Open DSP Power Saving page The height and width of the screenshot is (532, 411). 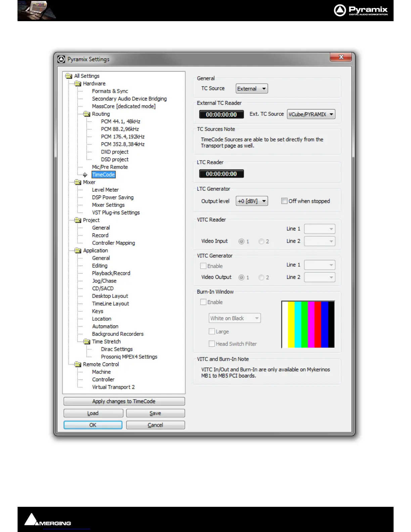tap(113, 197)
